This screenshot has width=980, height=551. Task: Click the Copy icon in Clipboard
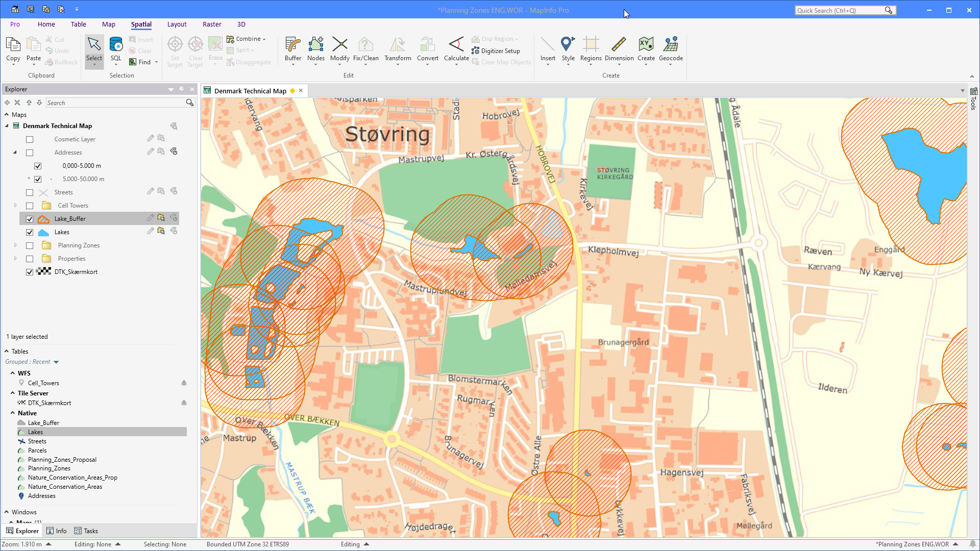(x=13, y=49)
